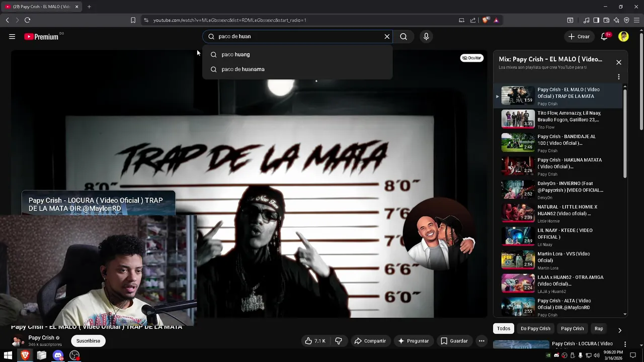Open the Compartir share dialog

click(370, 341)
